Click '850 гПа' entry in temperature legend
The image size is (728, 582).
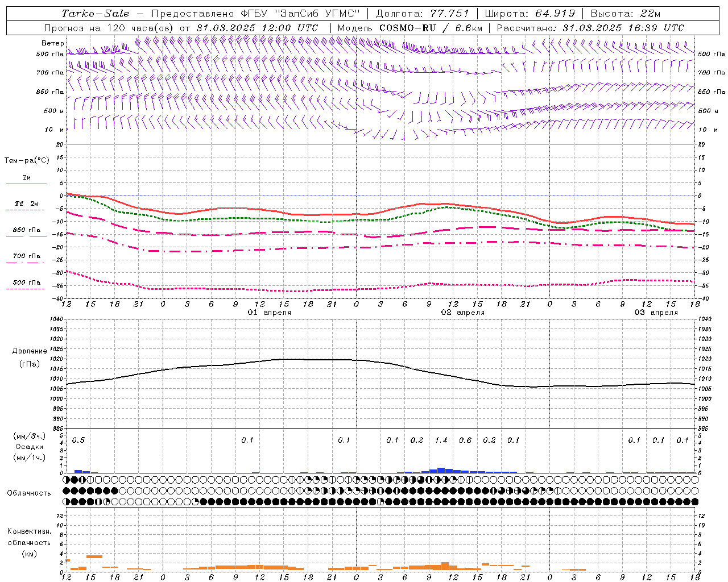coord(26,230)
